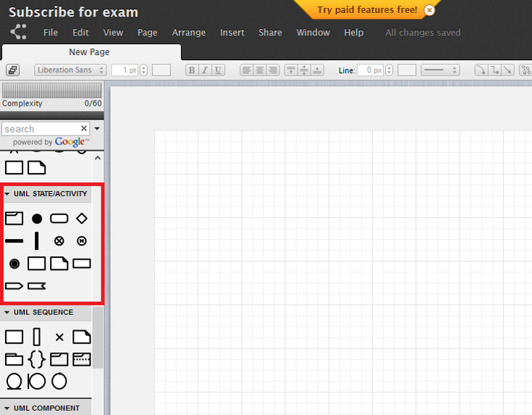
Task: Select the horizontal fork/join bar shape
Action: coord(14,241)
